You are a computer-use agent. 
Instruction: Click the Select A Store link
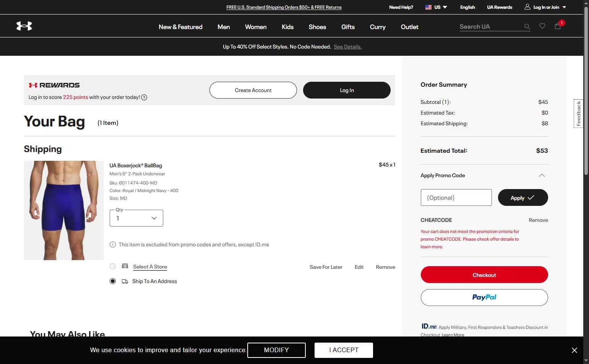(150, 267)
